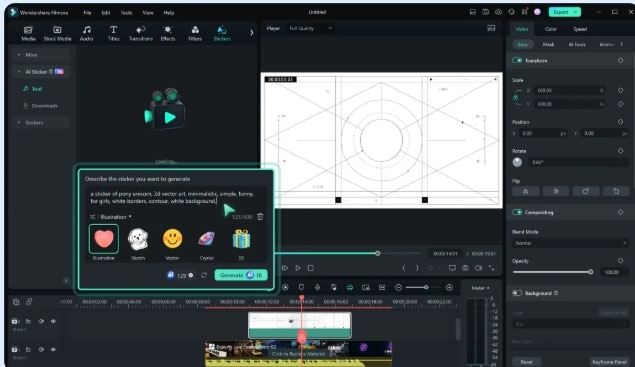Viewport: 635px width, 367px height.
Task: Record voiceover with the microphone icon
Action: [318, 287]
